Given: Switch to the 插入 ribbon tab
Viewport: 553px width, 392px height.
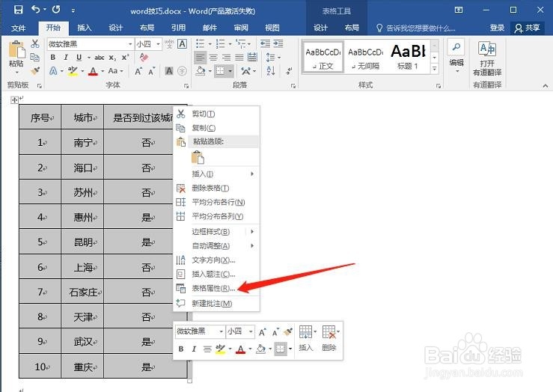Looking at the screenshot, I should tap(85, 28).
